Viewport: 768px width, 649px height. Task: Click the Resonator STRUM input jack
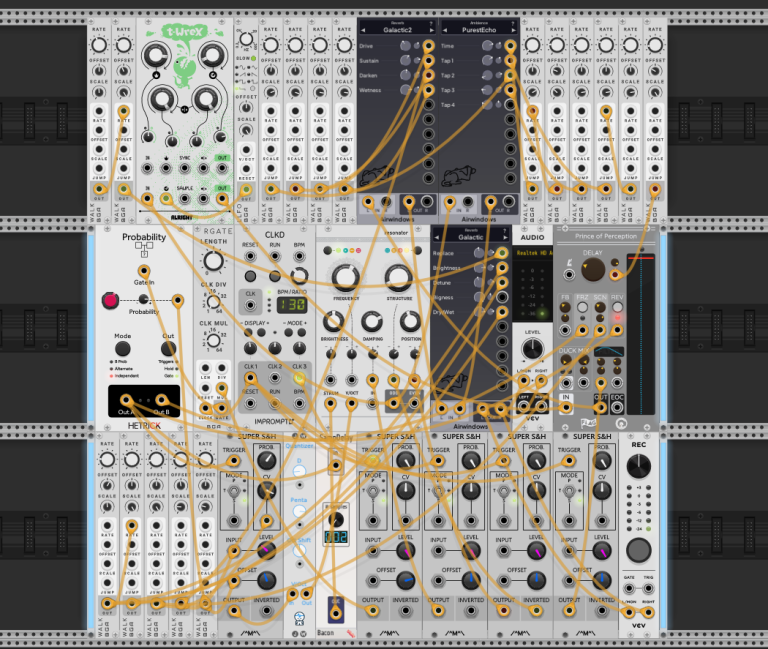point(331,404)
